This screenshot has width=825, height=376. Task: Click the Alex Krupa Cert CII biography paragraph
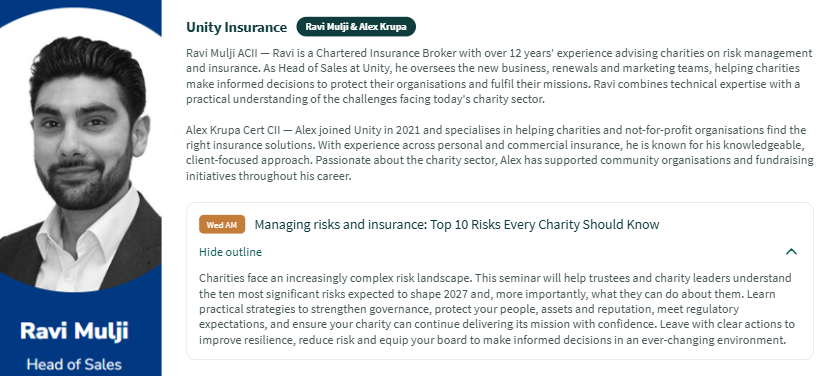tap(499, 153)
